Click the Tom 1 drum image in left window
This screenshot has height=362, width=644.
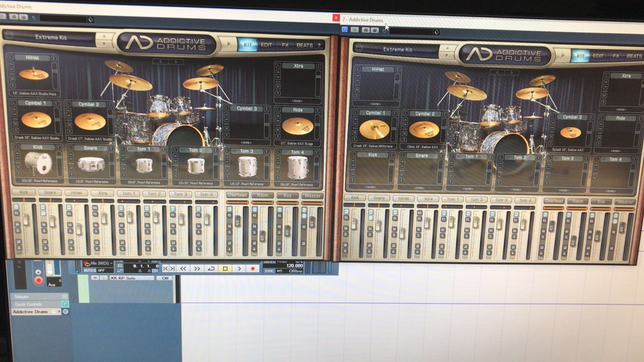144,165
